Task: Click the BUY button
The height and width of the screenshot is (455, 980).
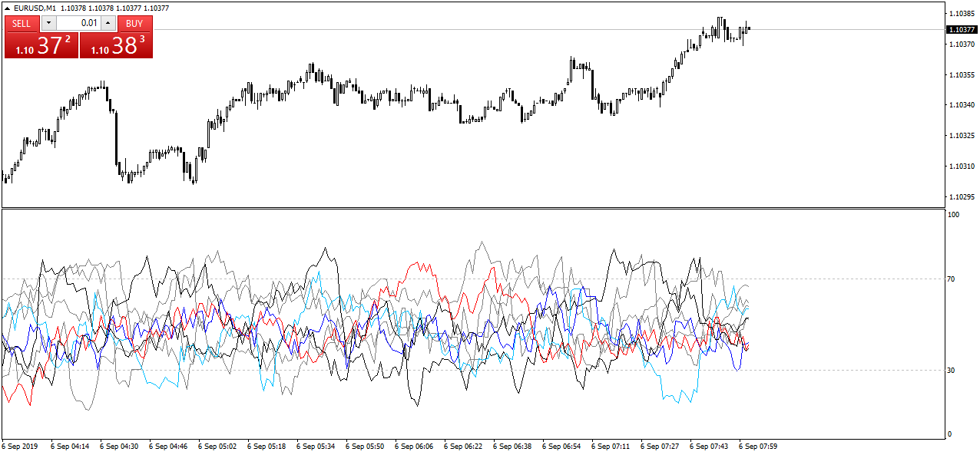Action: 134,24
